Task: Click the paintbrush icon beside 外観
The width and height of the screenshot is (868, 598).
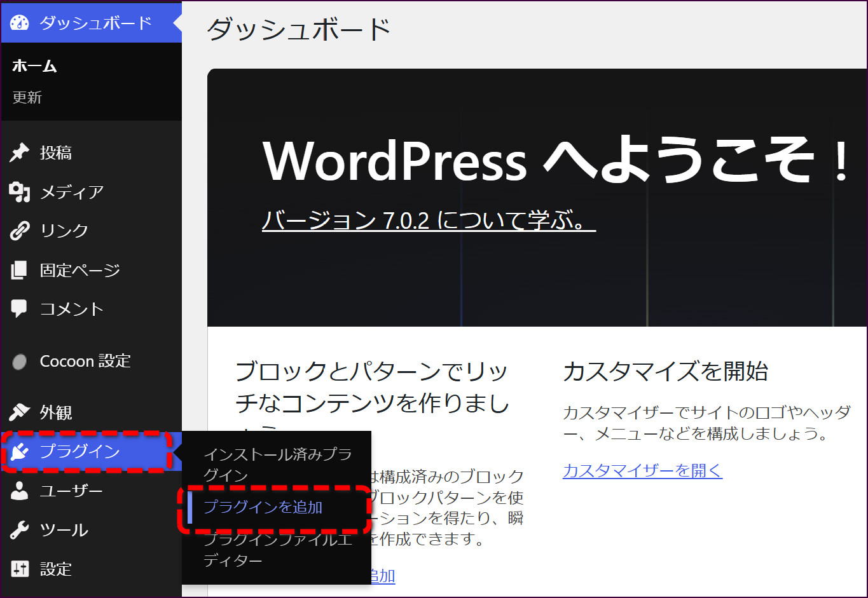Action: pyautogui.click(x=20, y=412)
